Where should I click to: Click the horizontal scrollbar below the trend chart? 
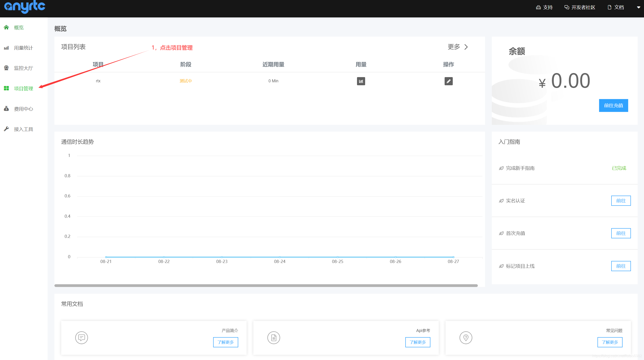(x=266, y=285)
